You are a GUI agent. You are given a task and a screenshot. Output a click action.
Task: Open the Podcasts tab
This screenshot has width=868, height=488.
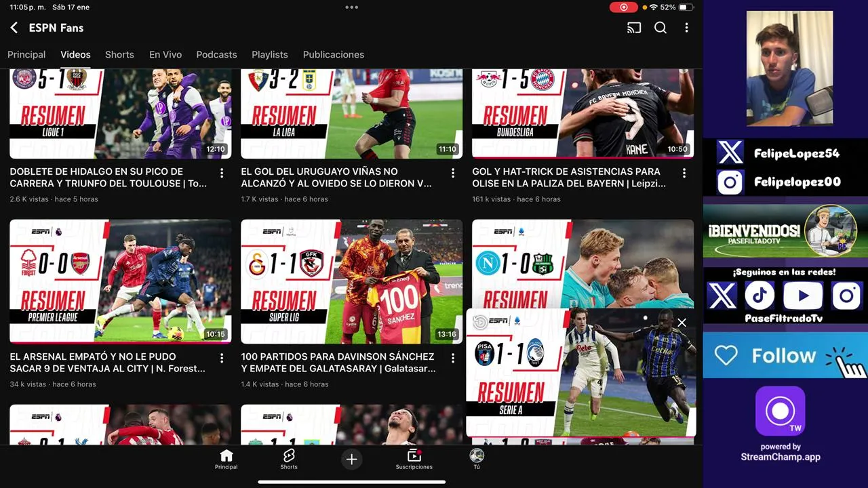point(216,54)
